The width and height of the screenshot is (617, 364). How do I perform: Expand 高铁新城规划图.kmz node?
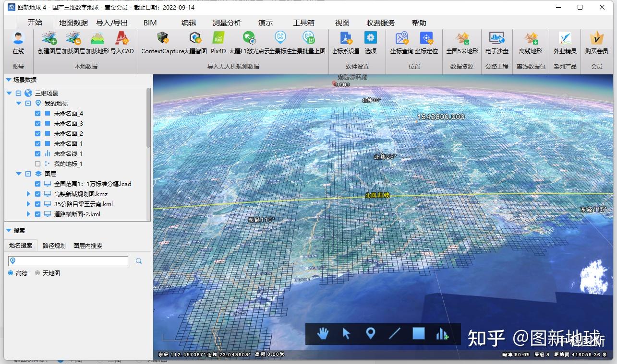click(x=28, y=194)
